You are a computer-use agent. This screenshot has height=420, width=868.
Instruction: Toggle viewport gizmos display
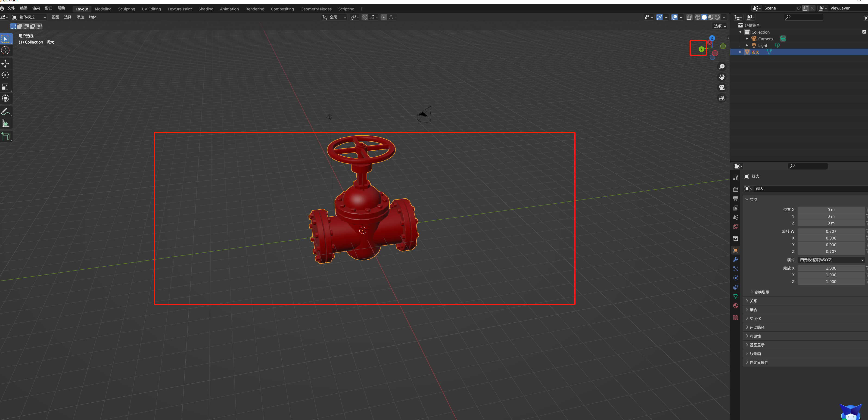pyautogui.click(x=660, y=17)
